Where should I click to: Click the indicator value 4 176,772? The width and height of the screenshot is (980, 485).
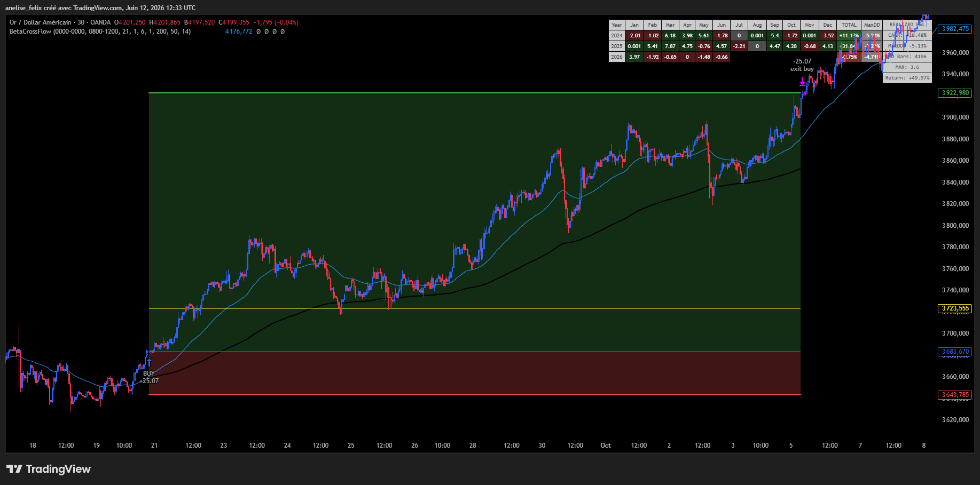(x=239, y=31)
